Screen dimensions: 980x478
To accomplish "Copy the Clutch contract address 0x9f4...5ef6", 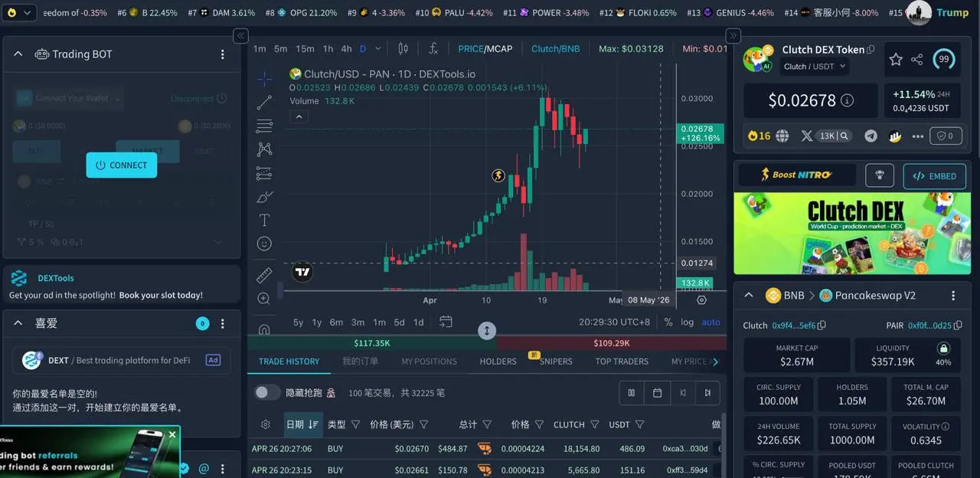I will click(x=822, y=326).
